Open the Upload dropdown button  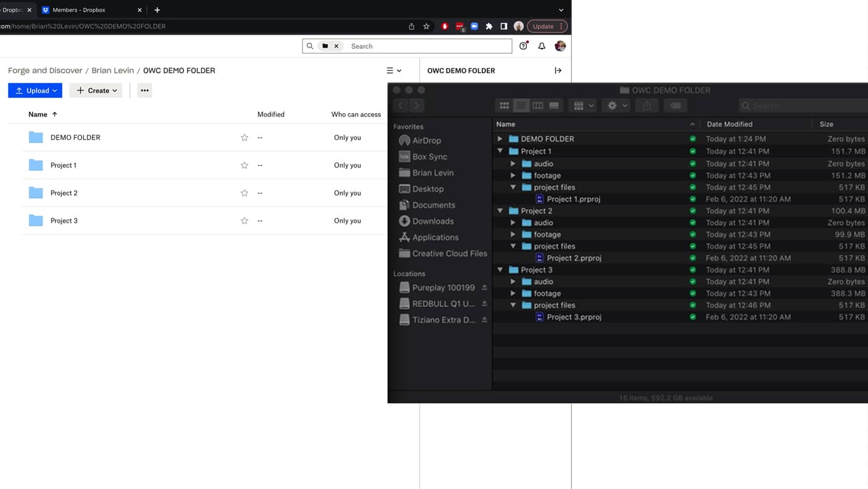coord(35,91)
